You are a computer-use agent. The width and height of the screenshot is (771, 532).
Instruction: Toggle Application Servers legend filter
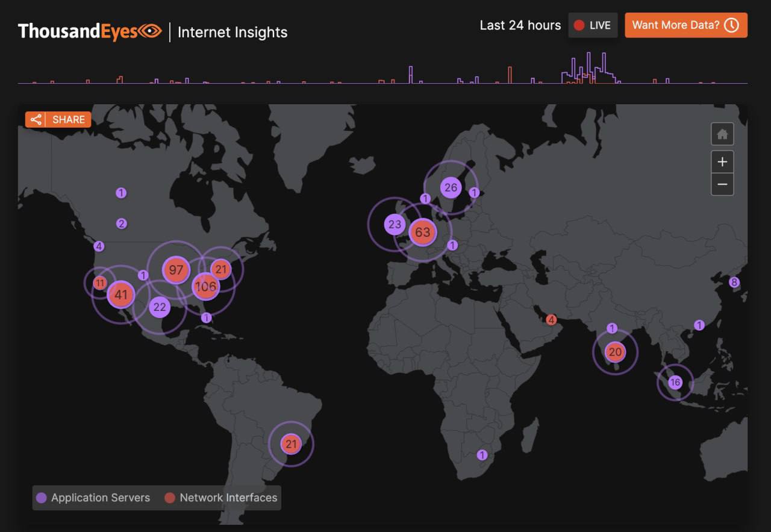(x=93, y=498)
